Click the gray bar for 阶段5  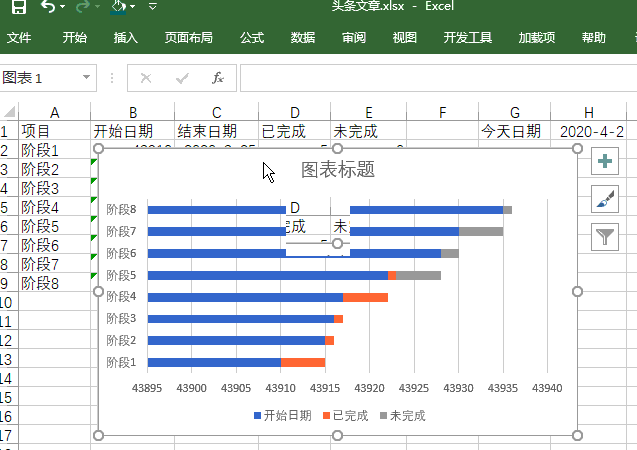tap(418, 275)
